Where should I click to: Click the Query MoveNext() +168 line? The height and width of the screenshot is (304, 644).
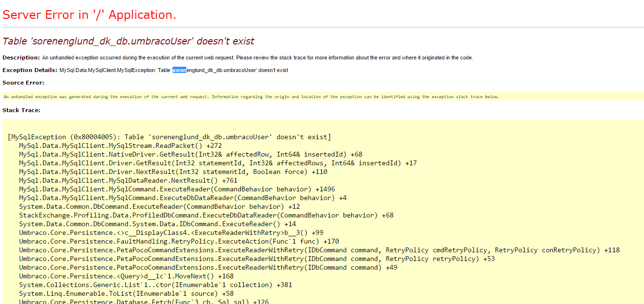point(126,276)
